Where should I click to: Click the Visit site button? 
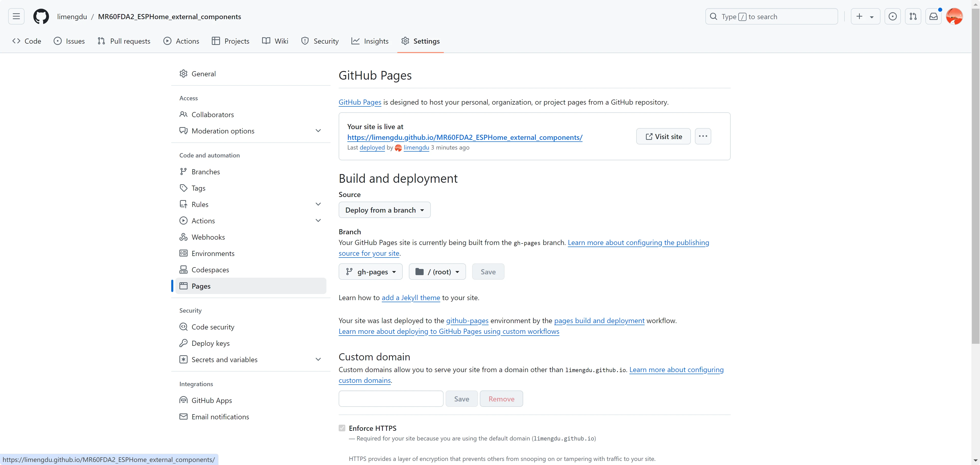663,136
